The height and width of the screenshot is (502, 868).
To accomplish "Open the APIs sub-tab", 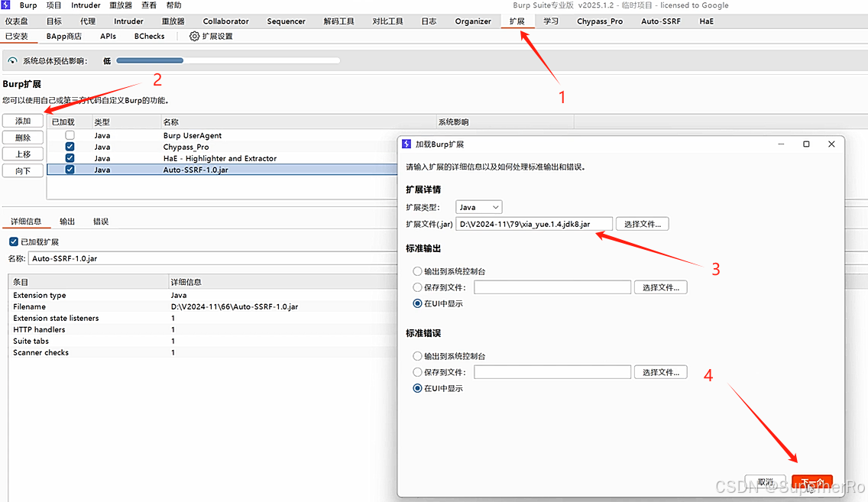I will (108, 36).
